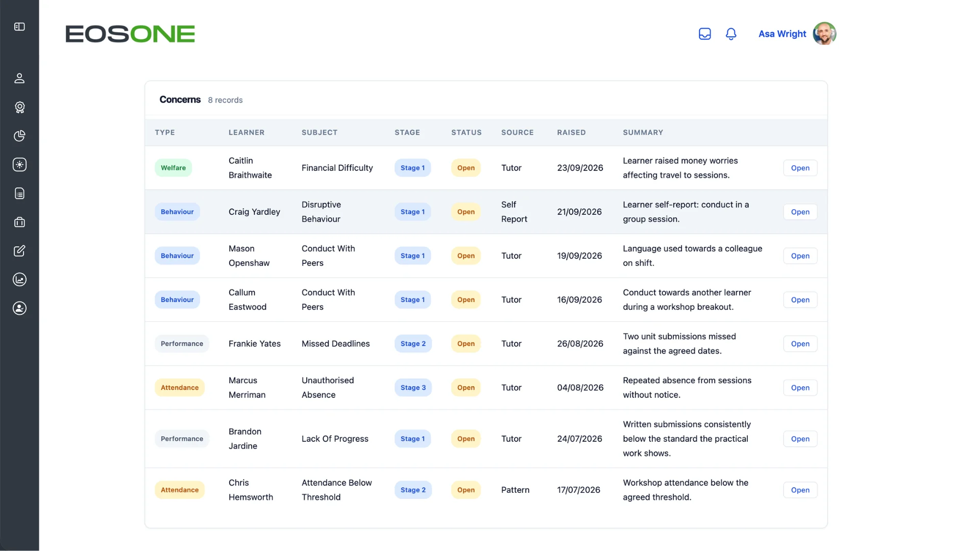Click Brandon Jardine's Performance badge
This screenshot has width=980, height=551.
tap(182, 439)
